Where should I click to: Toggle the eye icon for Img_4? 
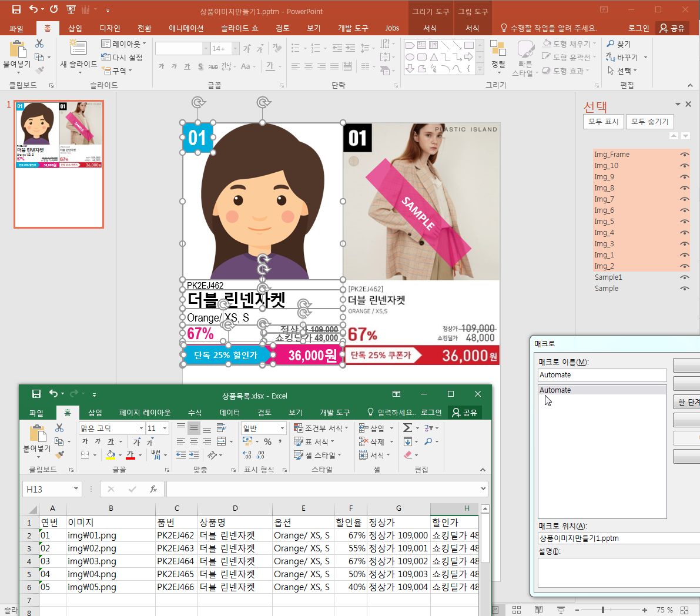pyautogui.click(x=684, y=233)
